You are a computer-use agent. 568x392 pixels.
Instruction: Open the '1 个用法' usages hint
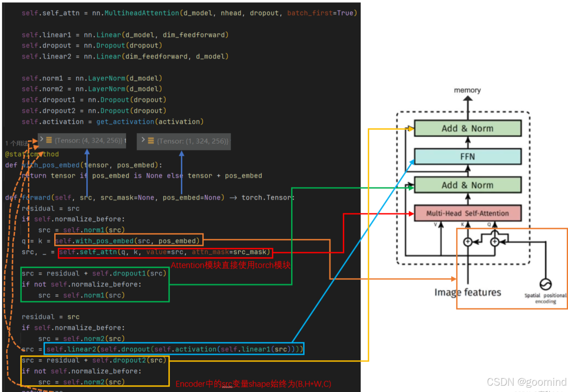point(16,143)
